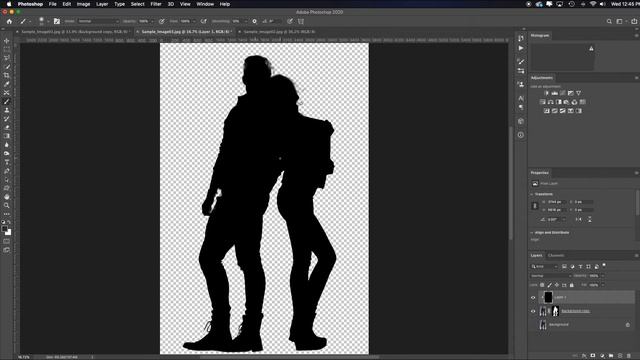Open the Apple menu
Image resolution: width=640 pixels, height=360 pixels.
[9, 4]
